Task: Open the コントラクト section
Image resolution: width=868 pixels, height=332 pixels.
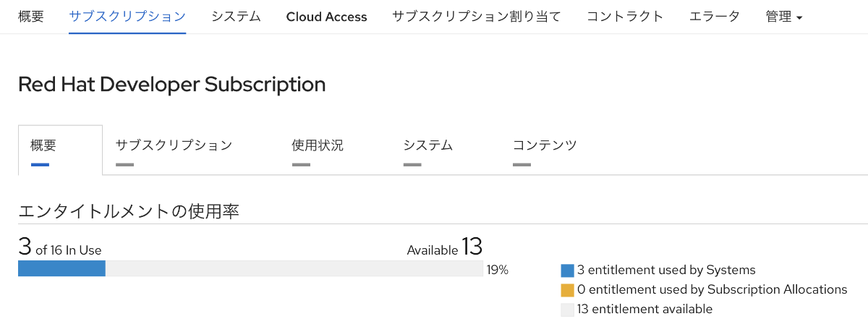Action: coord(625,17)
